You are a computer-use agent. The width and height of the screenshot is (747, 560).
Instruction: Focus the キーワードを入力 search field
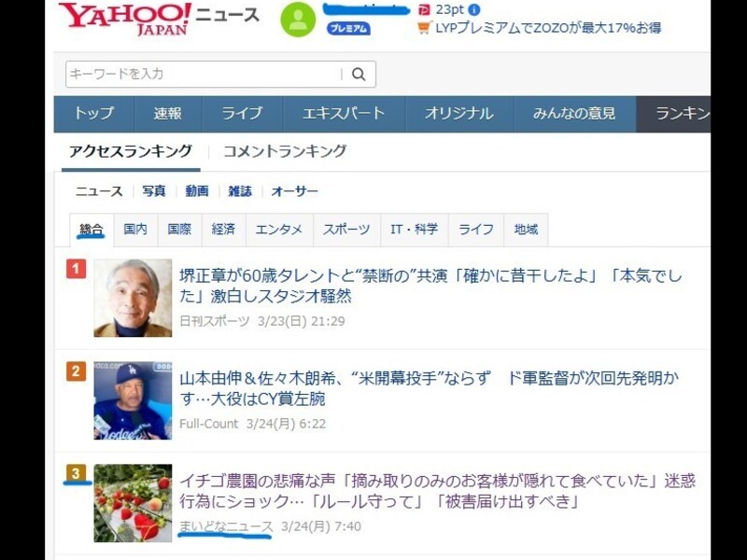coord(204,75)
